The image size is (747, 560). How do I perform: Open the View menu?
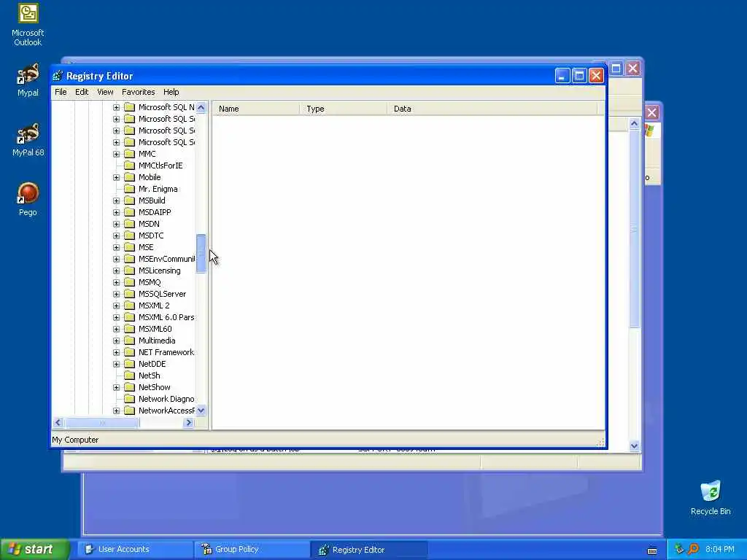[x=105, y=92]
